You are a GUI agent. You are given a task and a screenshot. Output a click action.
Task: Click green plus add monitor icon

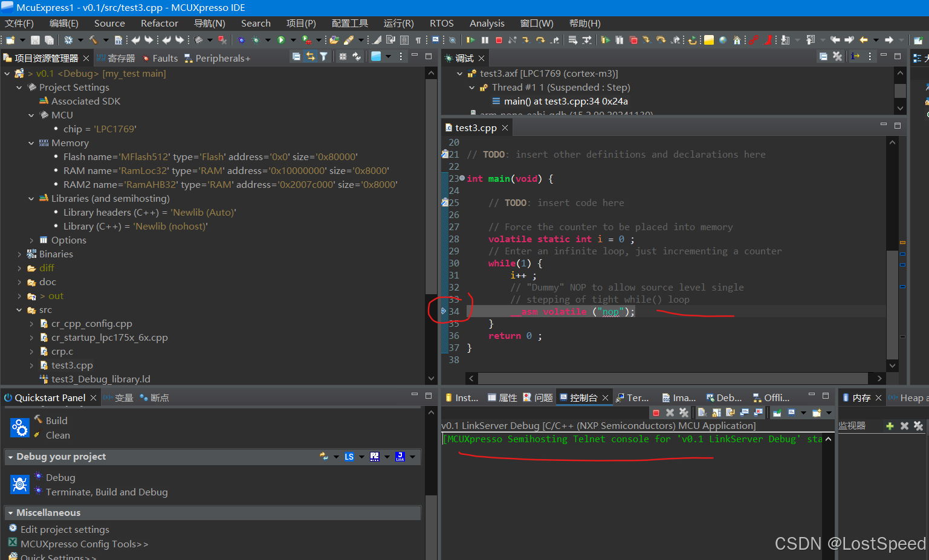(890, 426)
